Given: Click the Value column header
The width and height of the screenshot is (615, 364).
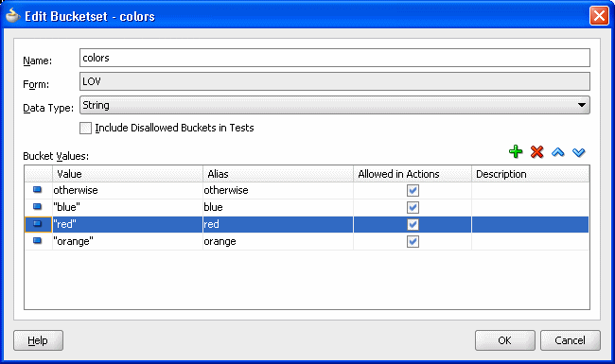Looking at the screenshot, I should [128, 174].
